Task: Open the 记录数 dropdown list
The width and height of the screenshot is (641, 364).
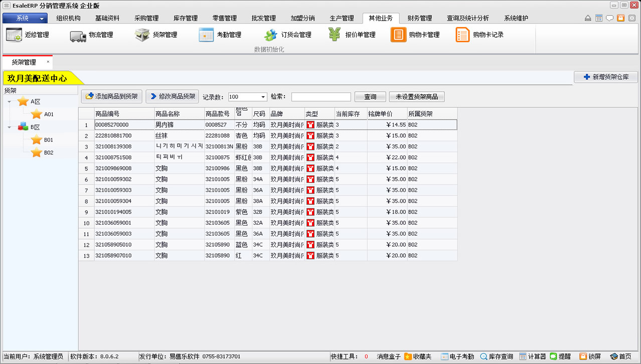Action: click(263, 97)
